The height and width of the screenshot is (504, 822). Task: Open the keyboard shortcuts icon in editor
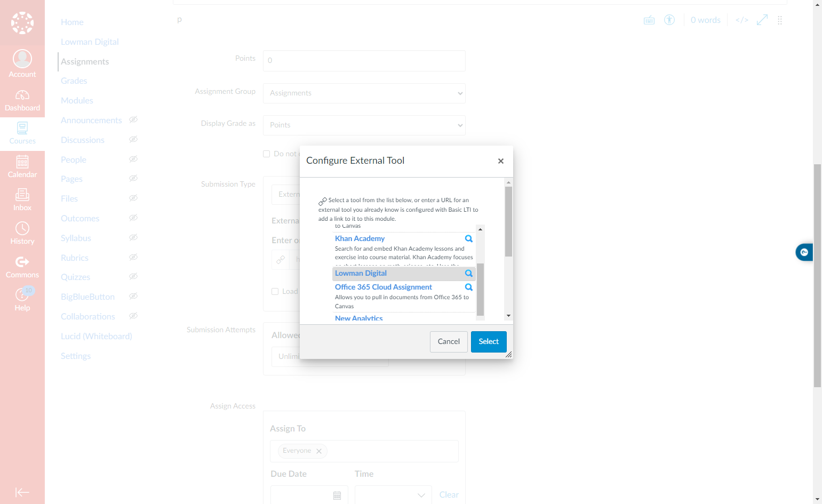tap(649, 20)
